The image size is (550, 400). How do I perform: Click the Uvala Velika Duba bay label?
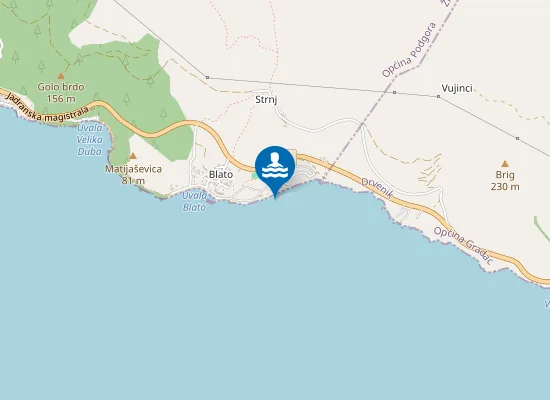[x=90, y=140]
